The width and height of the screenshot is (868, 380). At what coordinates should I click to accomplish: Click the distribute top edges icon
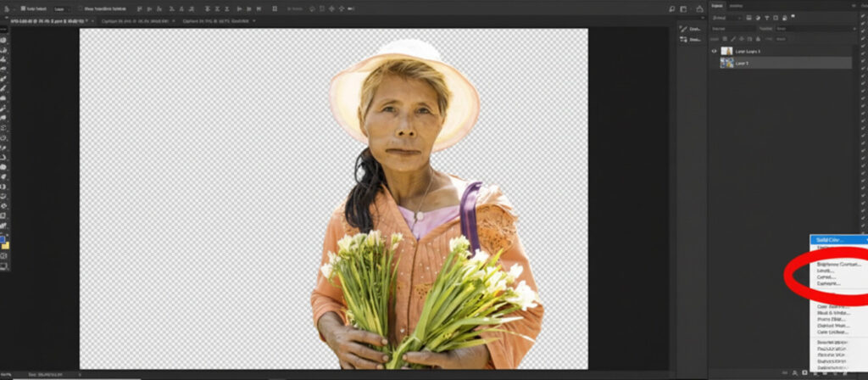(206, 8)
